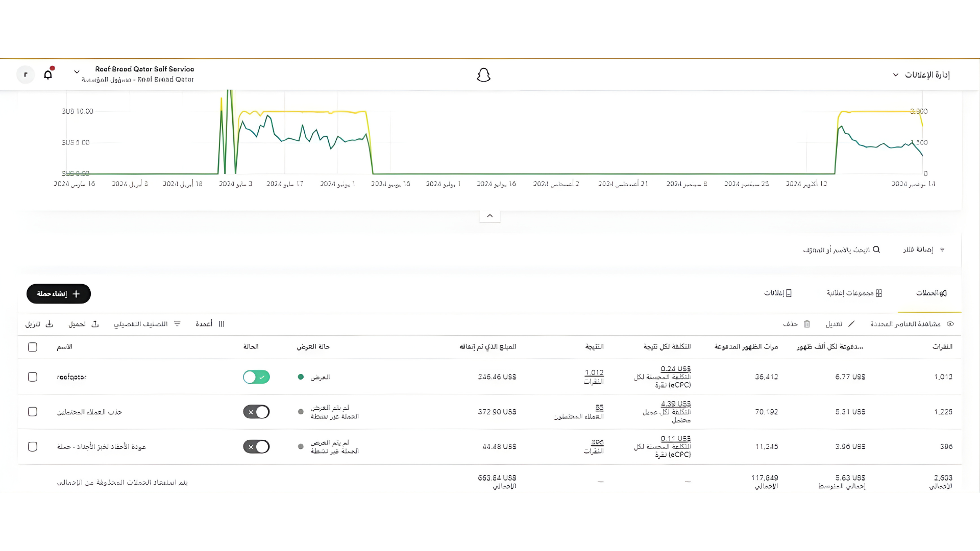Open the notifications bell icon
This screenshot has height=551, width=980.
[48, 74]
